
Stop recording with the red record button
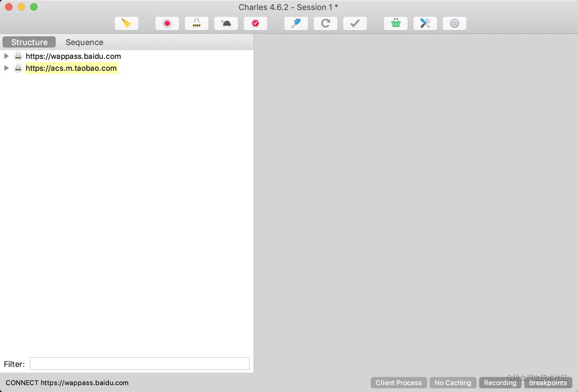click(x=167, y=23)
